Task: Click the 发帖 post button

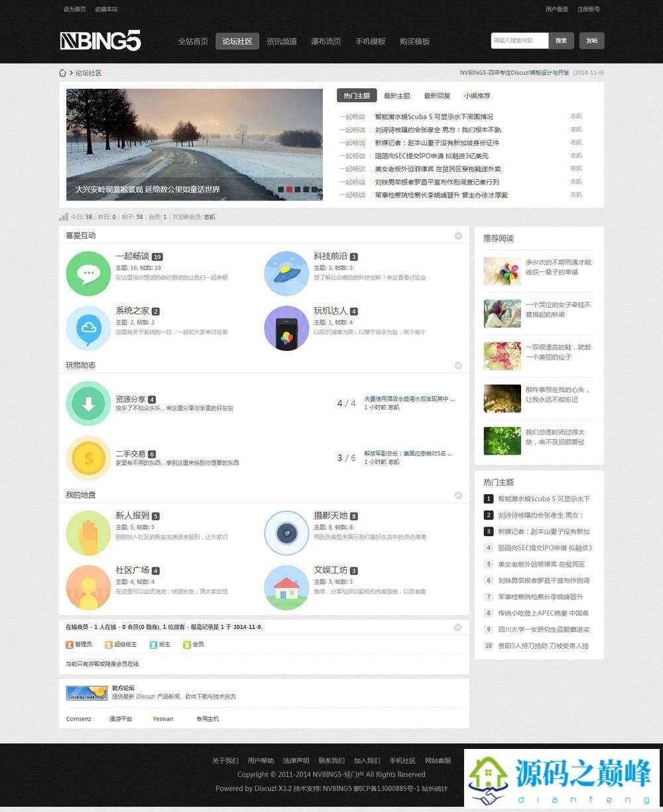Action: [591, 40]
